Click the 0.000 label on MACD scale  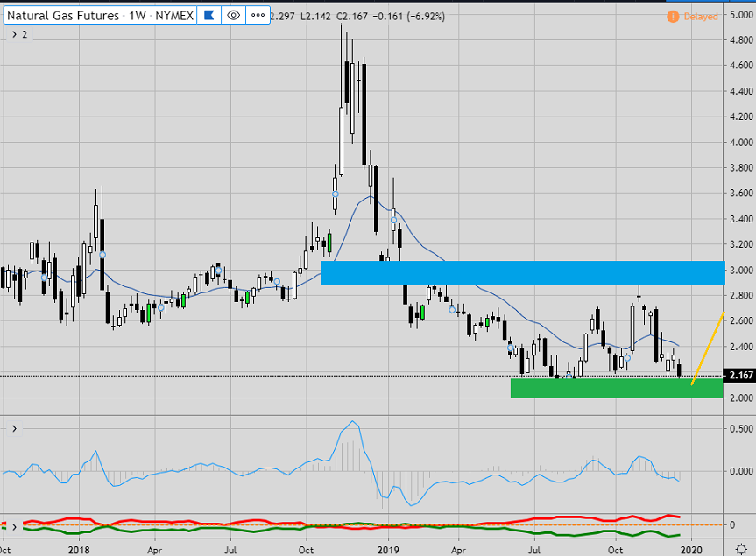click(x=741, y=471)
